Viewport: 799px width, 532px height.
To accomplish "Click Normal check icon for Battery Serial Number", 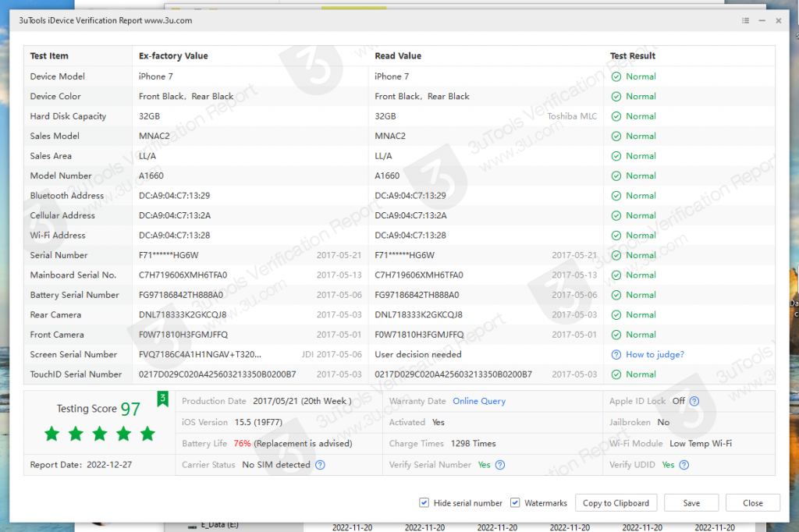I will click(616, 295).
